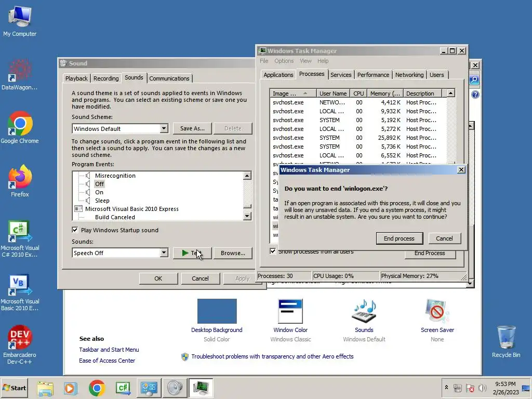Click the speaker icon beside Misrecognition event
The image size is (532, 399).
[88, 176]
